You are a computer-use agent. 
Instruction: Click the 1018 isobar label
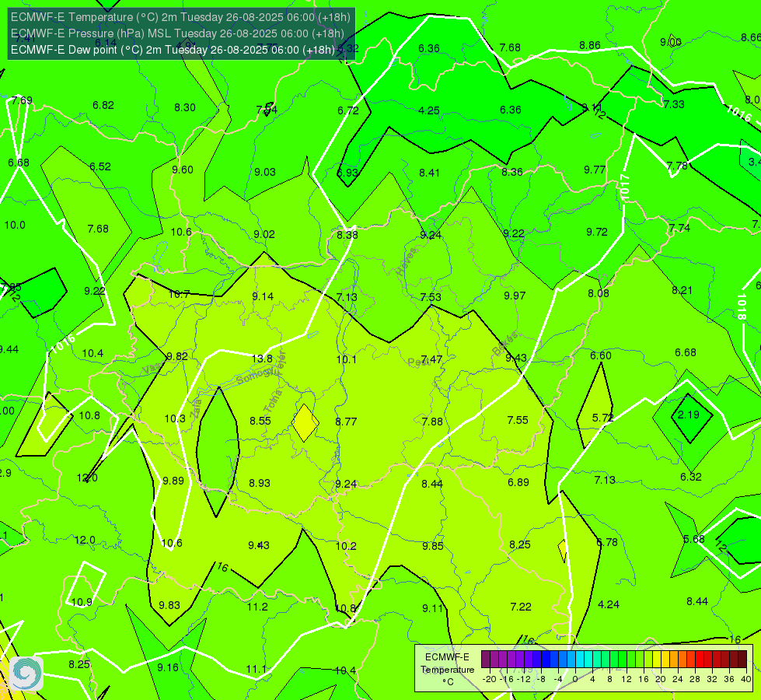[741, 306]
